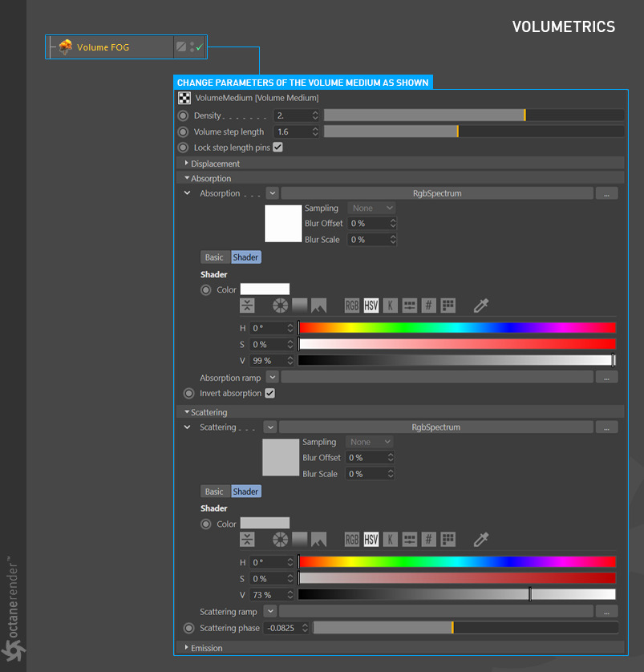Toggle Density animation radio dot
The height and width of the screenshot is (672, 644).
[183, 115]
